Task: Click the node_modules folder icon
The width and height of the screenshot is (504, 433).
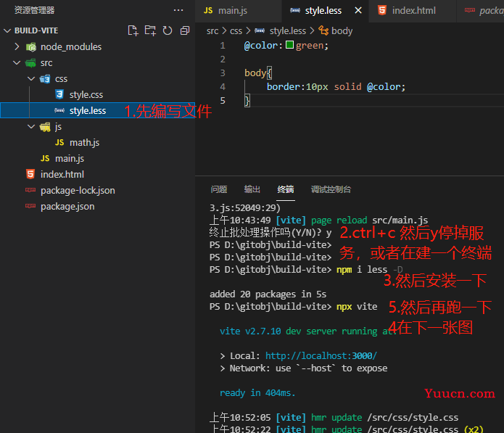Action: [31, 47]
